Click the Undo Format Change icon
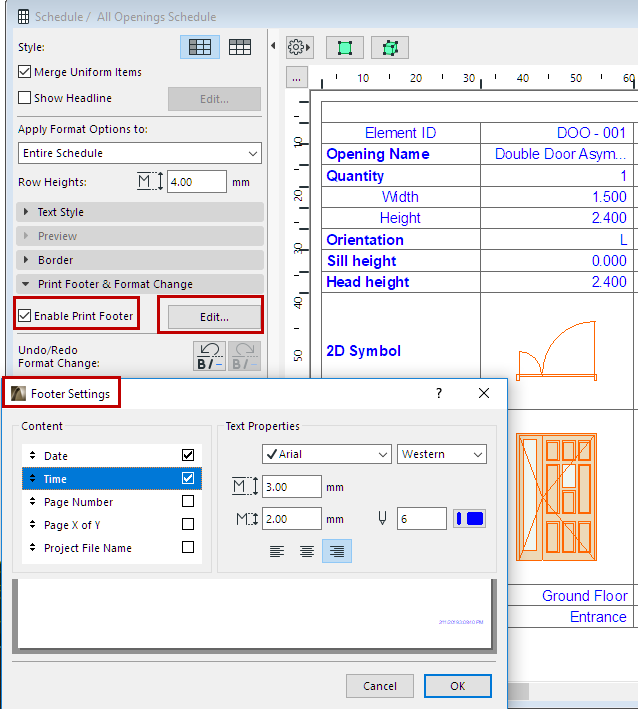 [x=209, y=356]
